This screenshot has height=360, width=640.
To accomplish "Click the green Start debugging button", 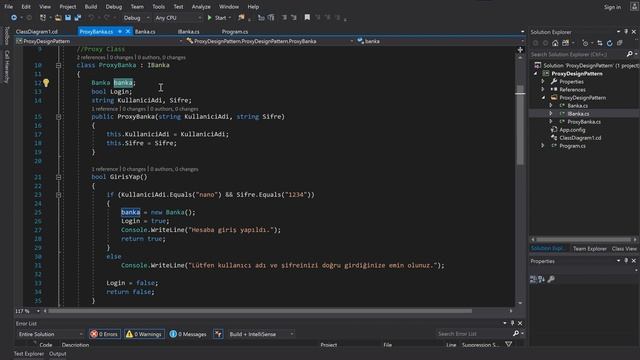I will pos(217,18).
